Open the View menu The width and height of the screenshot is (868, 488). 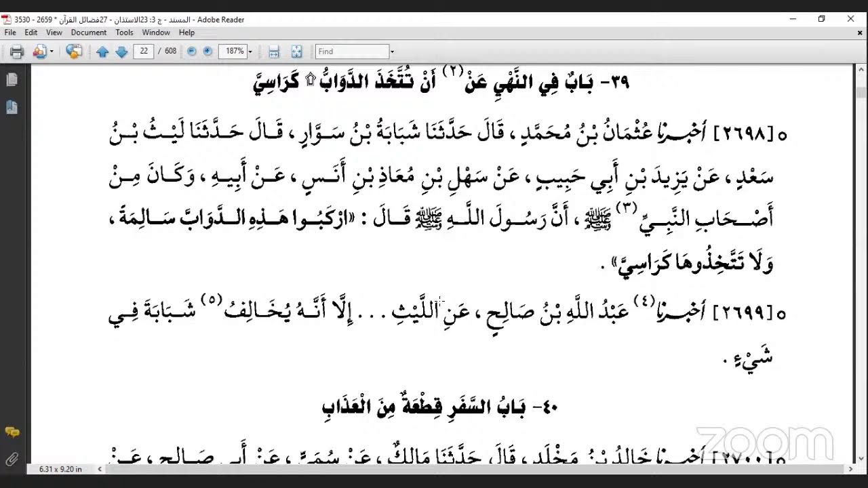54,33
